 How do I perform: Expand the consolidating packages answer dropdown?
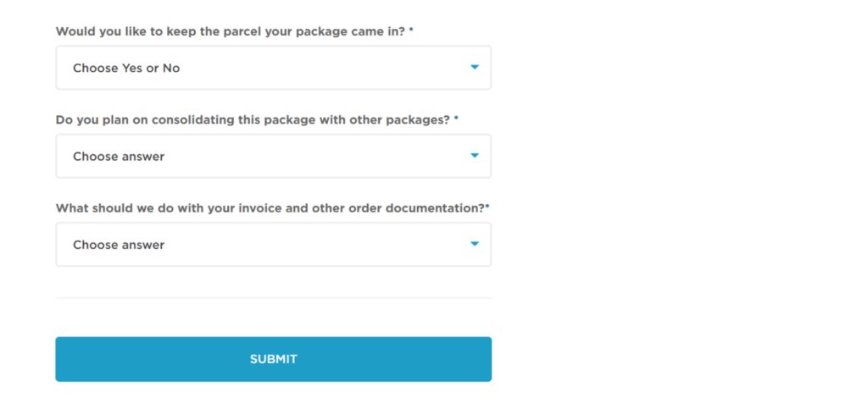(273, 156)
